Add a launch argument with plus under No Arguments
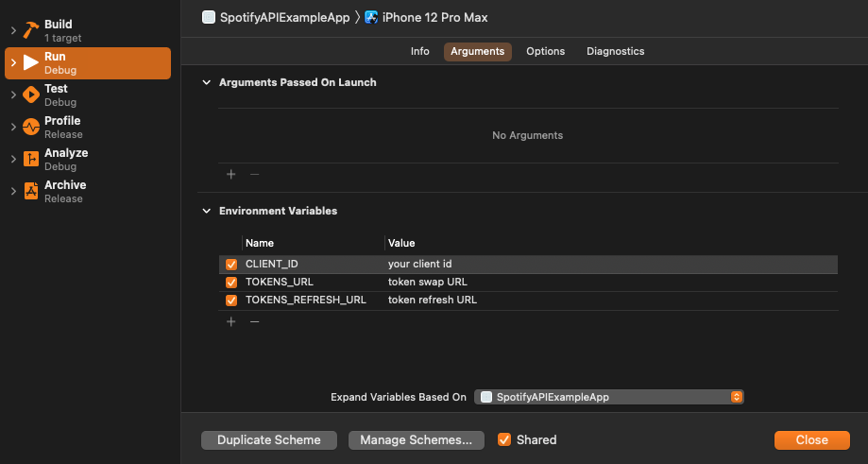 pyautogui.click(x=230, y=175)
